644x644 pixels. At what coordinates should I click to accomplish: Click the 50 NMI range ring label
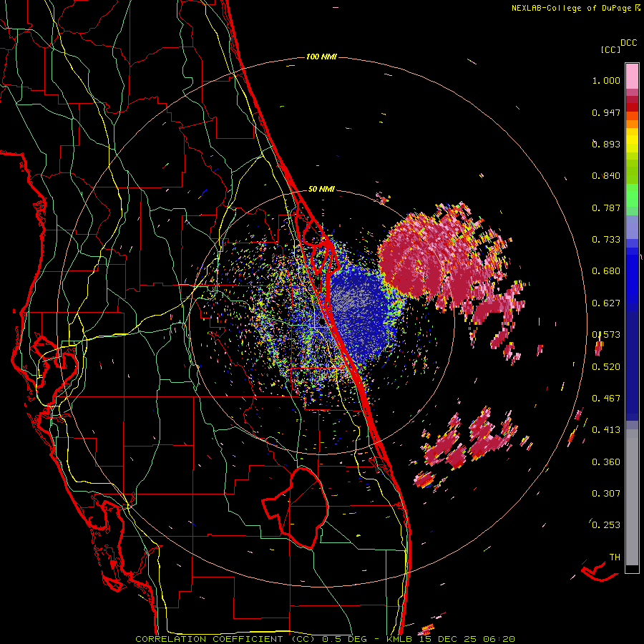[x=321, y=190]
